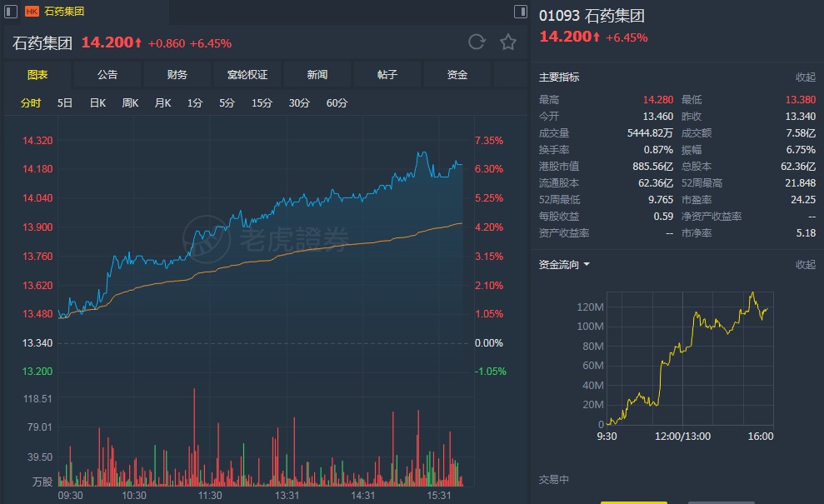The image size is (824, 504).
Task: Open the 资金流向 dropdown
Action: [564, 264]
